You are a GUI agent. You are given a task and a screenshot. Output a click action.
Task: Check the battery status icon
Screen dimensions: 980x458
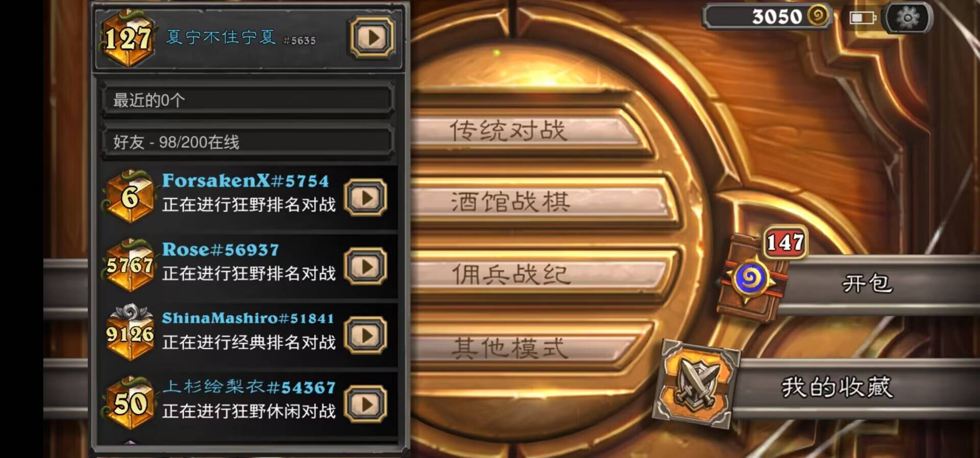click(862, 18)
